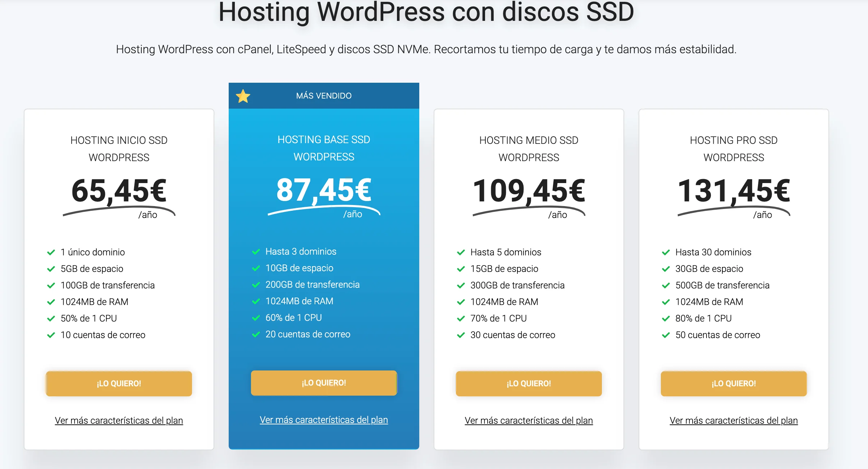Click checkmark beside Hasta 3 dominios
Viewport: 868px width, 469px height.
point(256,251)
